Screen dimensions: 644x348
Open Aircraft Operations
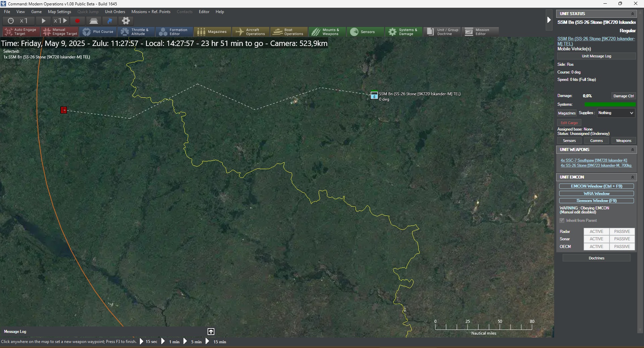pos(251,32)
